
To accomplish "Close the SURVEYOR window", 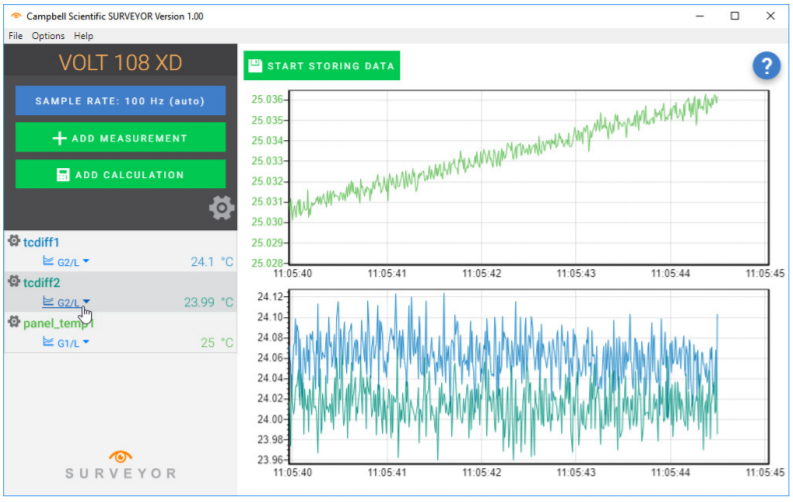I will pos(770,16).
